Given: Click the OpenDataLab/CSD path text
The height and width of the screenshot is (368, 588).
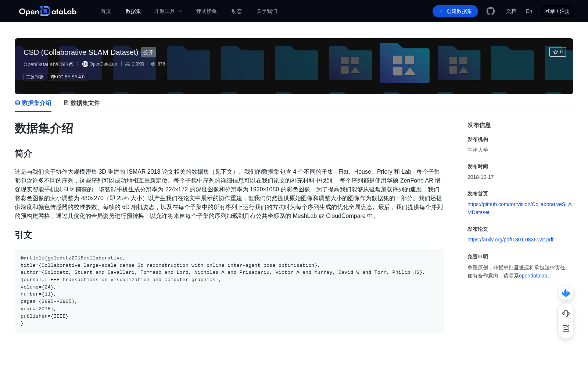Looking at the screenshot, I should coord(46,64).
